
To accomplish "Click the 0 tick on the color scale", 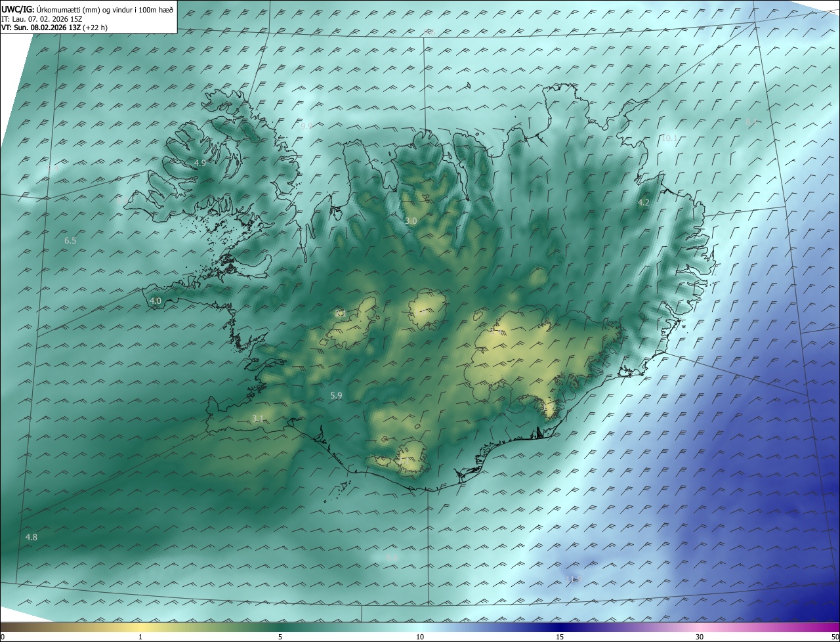I will pyautogui.click(x=3, y=637).
